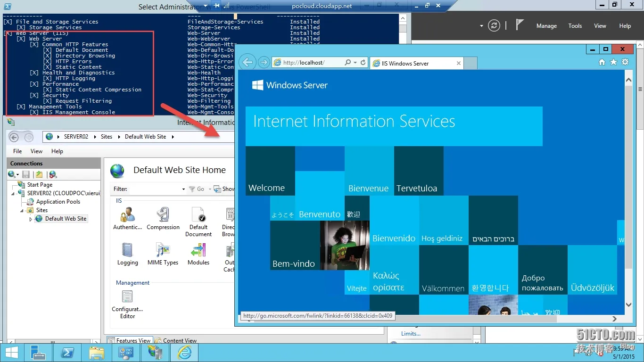Open the Filter dropdown in IIS Manager
This screenshot has height=362, width=644.
click(x=183, y=189)
